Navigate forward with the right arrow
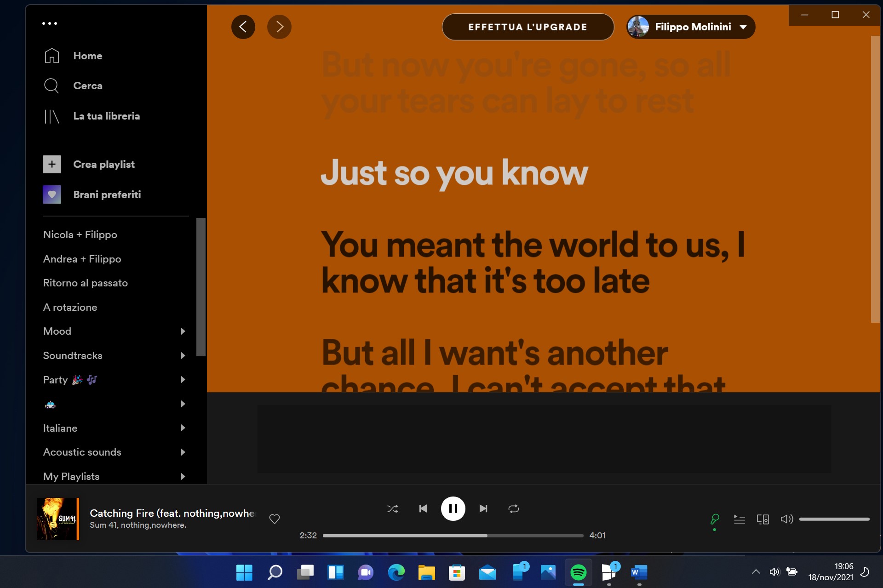This screenshot has height=588, width=883. coord(279,27)
